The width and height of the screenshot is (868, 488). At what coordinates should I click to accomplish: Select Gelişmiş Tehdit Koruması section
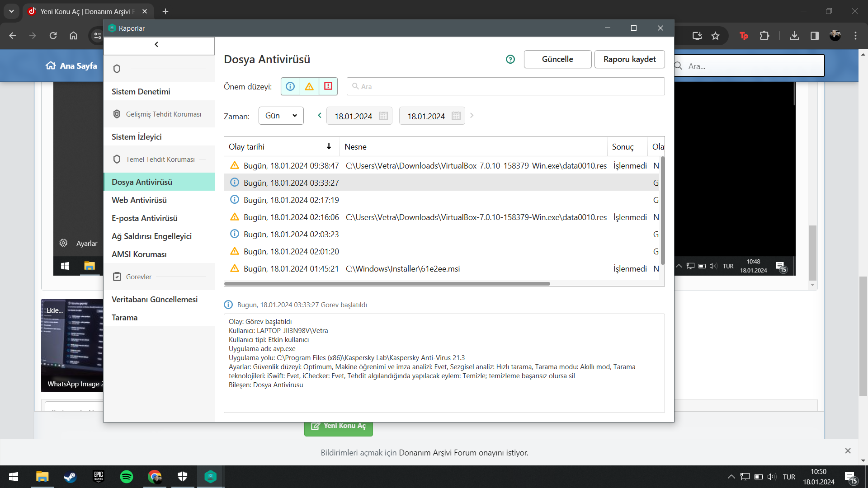pyautogui.click(x=159, y=114)
